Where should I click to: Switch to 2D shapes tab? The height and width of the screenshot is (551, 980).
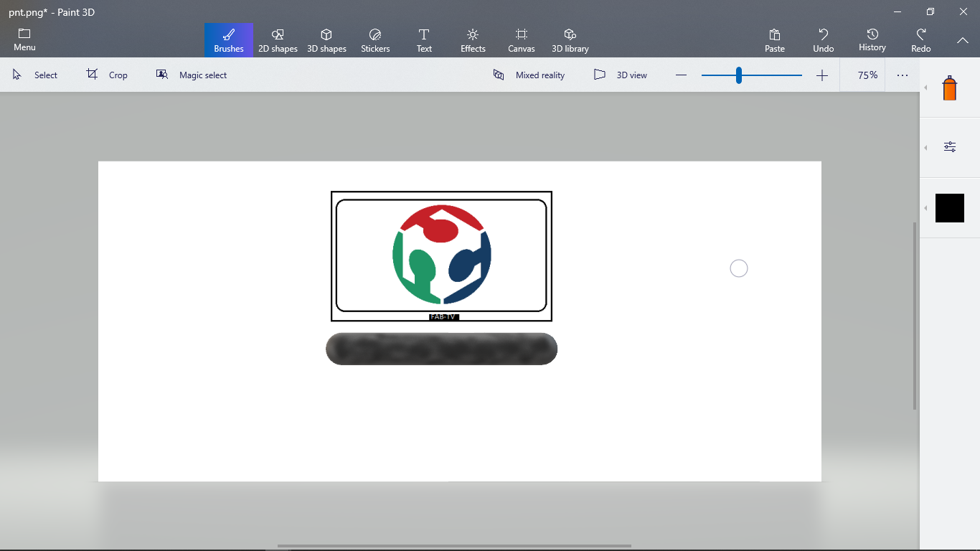(278, 40)
